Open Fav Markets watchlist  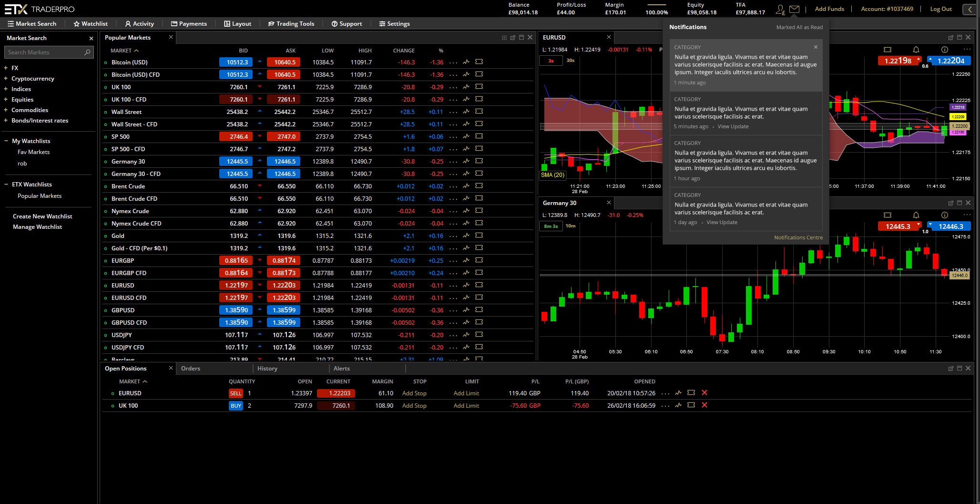click(33, 152)
